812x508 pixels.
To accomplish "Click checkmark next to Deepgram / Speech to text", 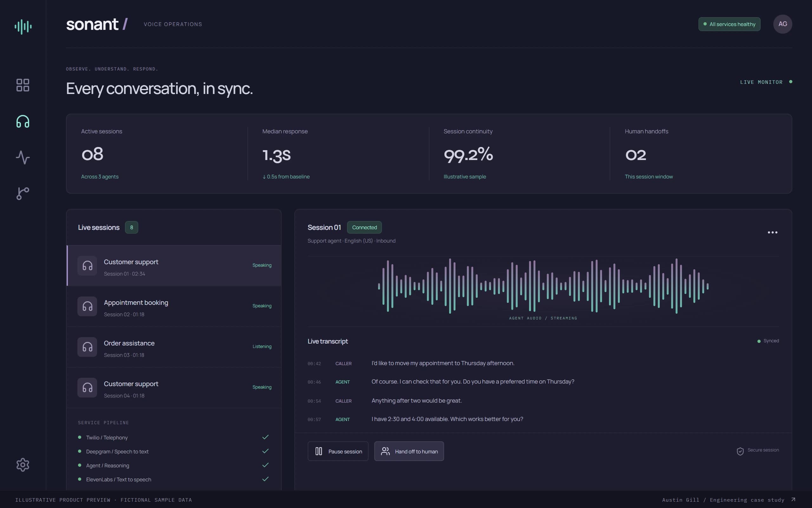I will [x=265, y=451].
